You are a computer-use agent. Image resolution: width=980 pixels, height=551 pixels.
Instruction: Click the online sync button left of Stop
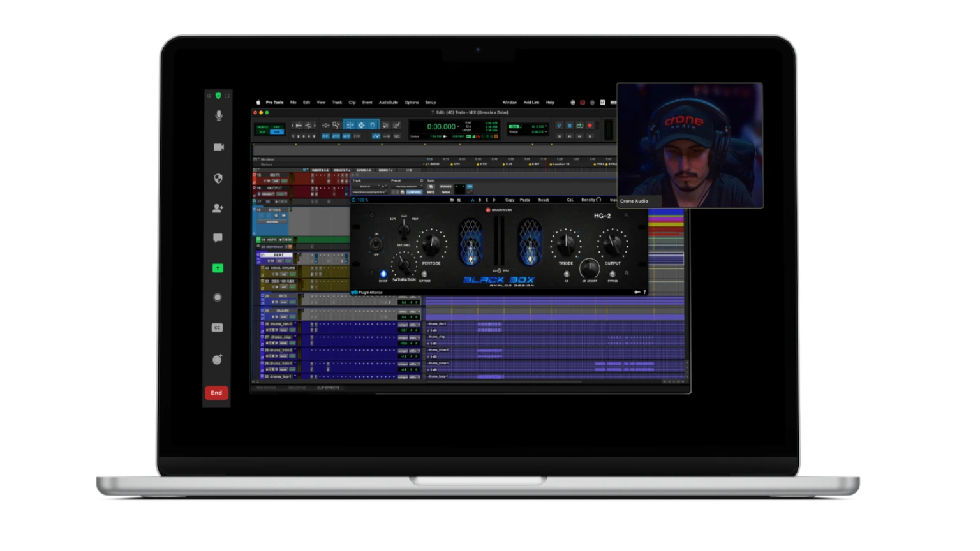pos(560,126)
